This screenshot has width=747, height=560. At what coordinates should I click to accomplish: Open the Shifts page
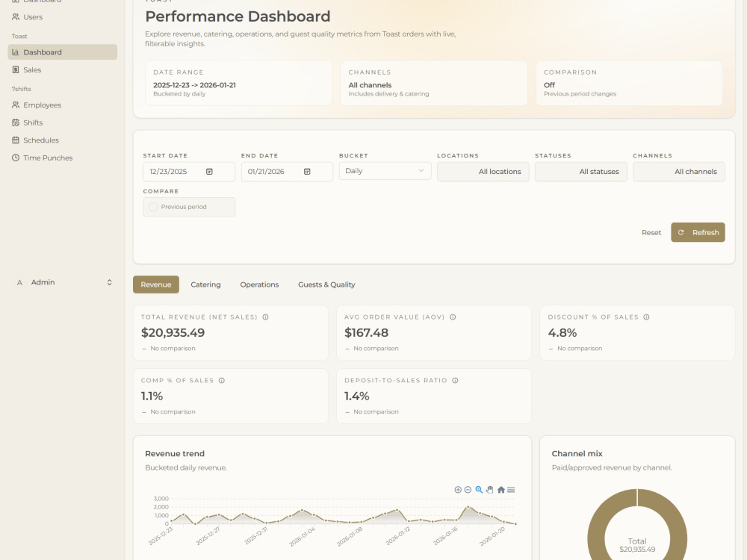point(62,122)
